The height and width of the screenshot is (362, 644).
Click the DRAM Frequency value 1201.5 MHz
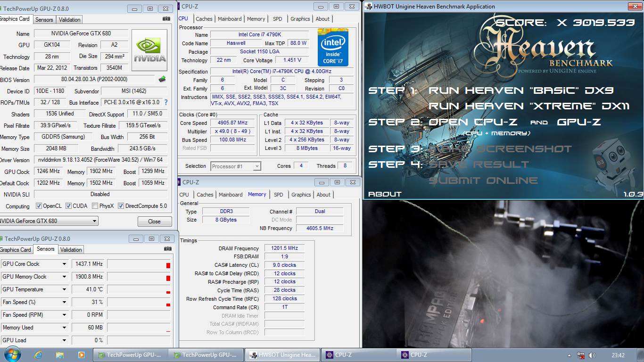click(x=285, y=248)
